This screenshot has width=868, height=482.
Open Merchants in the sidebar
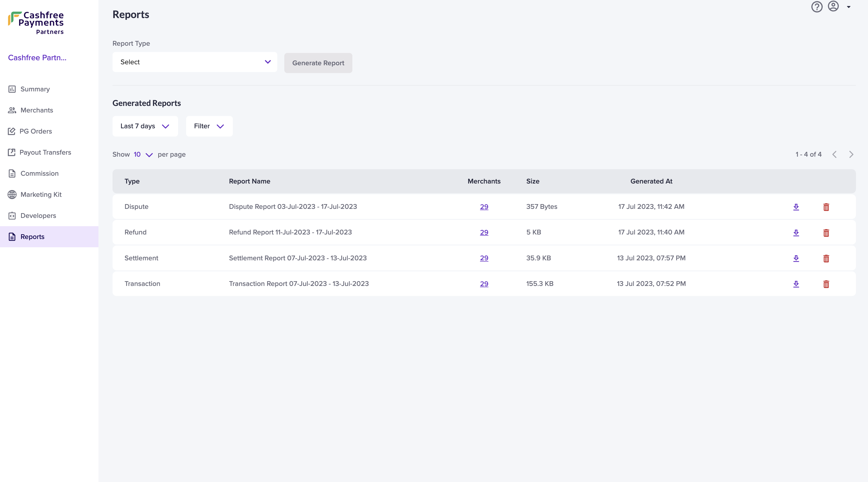pos(37,110)
